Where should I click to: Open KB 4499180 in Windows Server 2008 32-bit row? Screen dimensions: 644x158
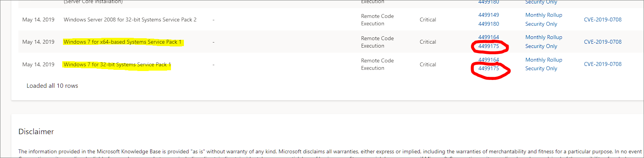click(488, 24)
